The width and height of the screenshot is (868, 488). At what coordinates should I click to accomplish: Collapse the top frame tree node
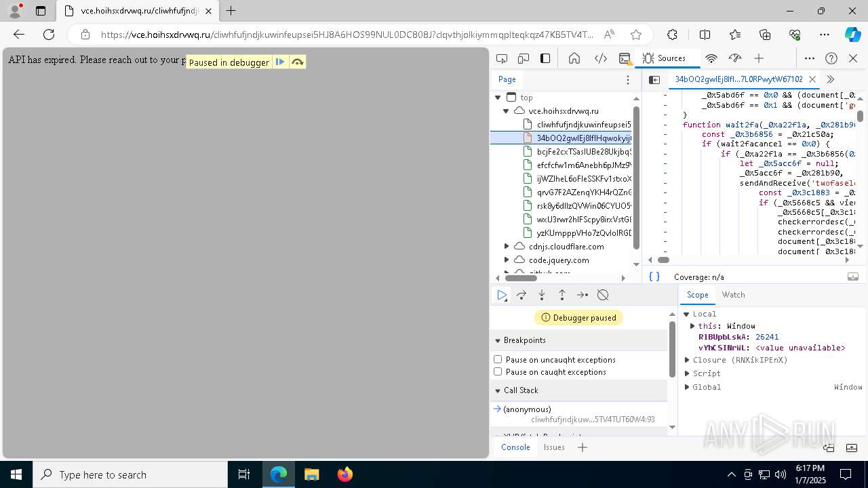498,98
